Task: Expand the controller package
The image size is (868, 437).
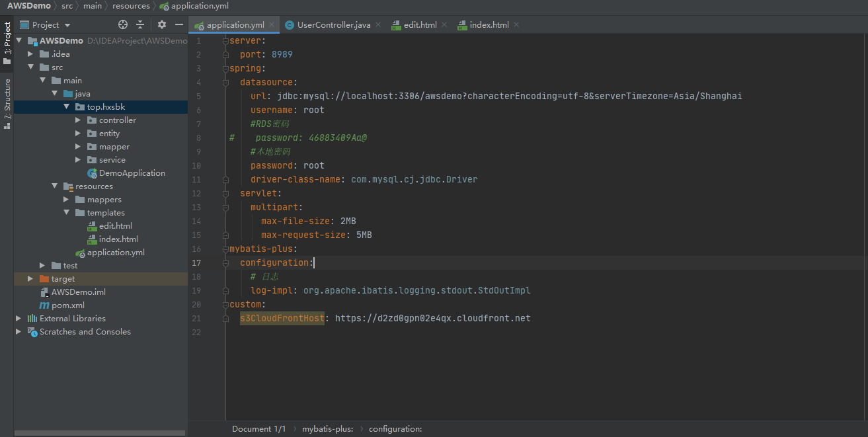Action: (78, 120)
